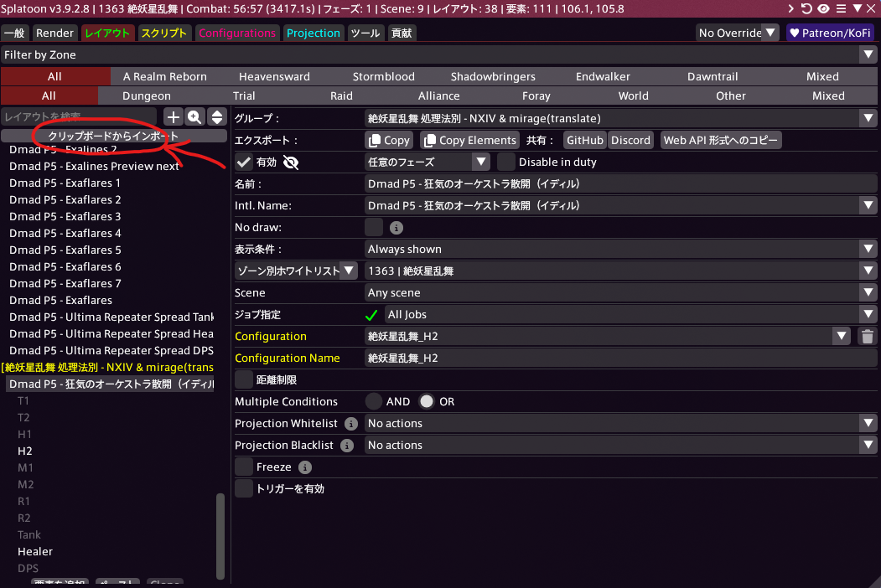The width and height of the screenshot is (881, 588).
Task: Click info icon beside Projection Whitelist
Action: tap(351, 424)
